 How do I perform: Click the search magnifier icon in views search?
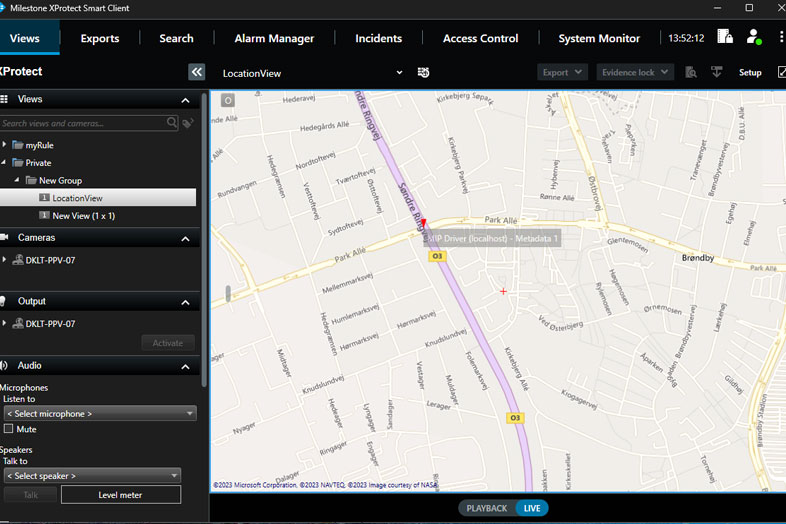172,123
